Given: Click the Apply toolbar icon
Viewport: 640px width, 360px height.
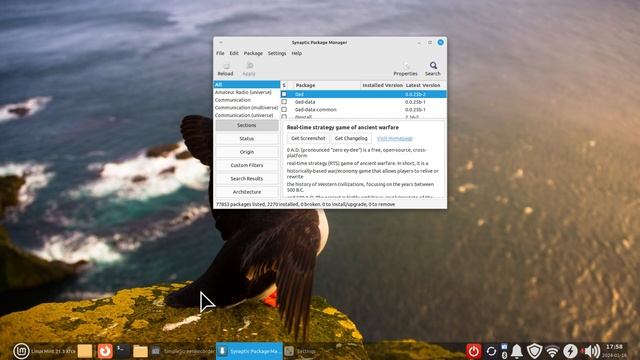Looking at the screenshot, I should pyautogui.click(x=249, y=69).
